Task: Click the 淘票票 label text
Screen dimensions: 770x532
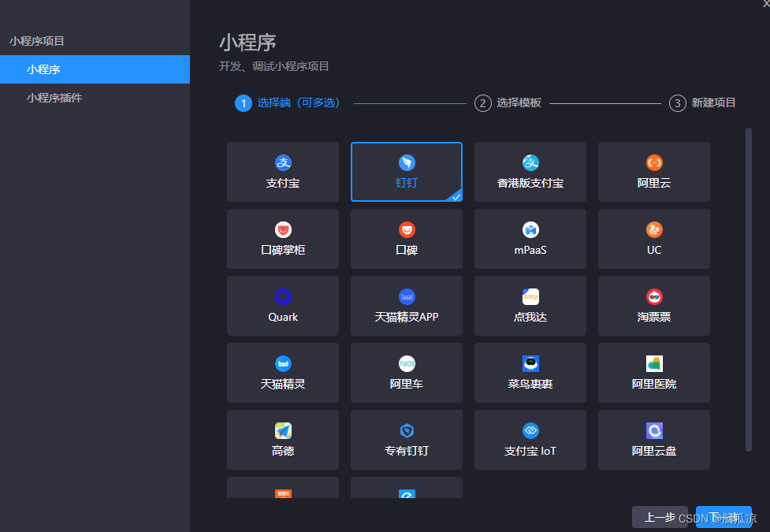Action: click(654, 318)
